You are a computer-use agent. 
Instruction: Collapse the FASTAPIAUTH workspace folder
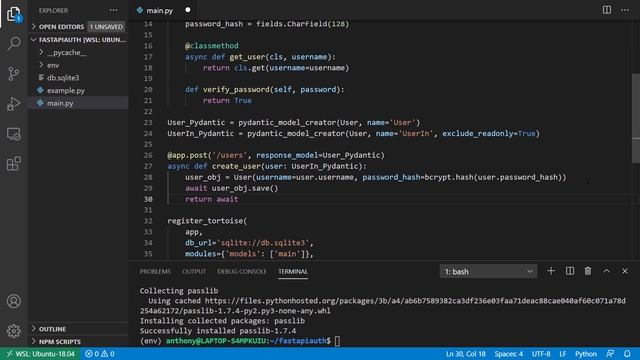coord(78,40)
